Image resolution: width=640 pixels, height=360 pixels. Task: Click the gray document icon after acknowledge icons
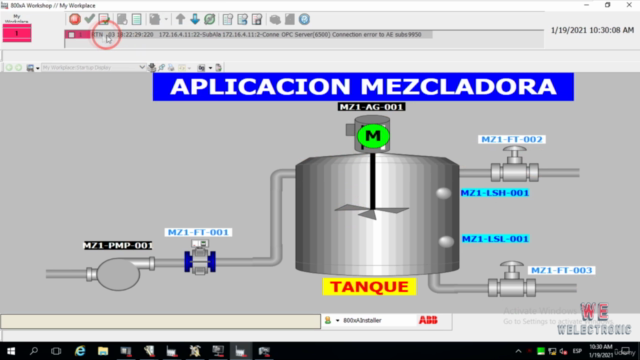pos(122,19)
